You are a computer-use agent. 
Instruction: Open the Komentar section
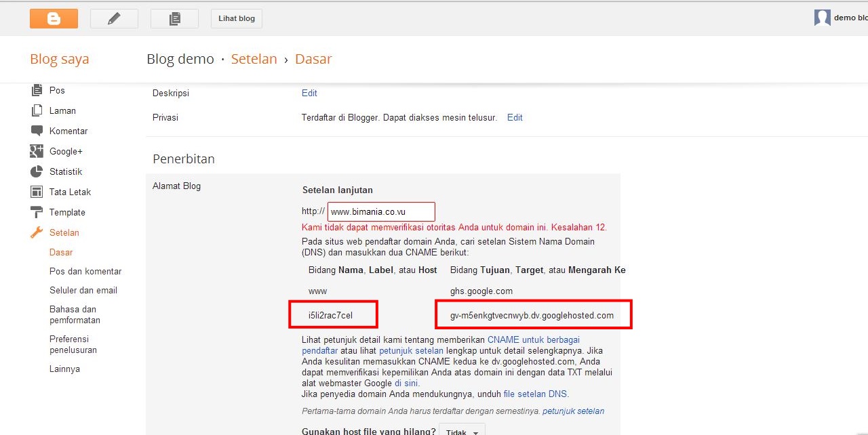pos(68,131)
